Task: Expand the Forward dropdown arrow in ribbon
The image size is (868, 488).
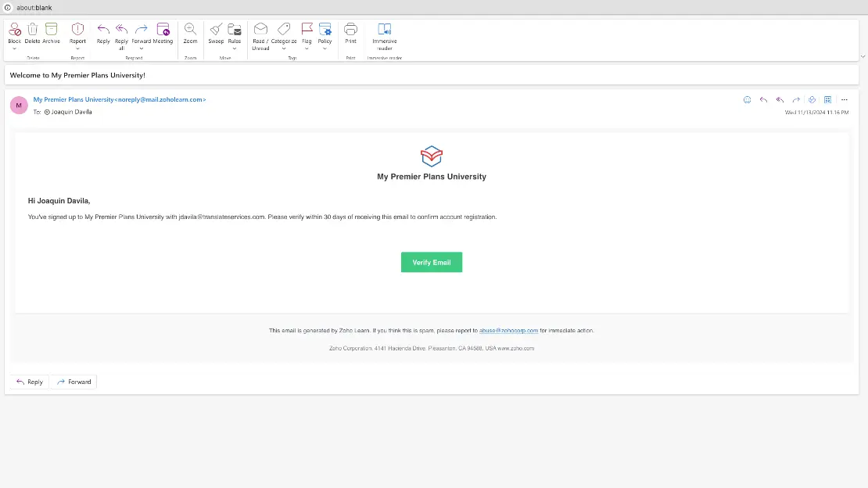Action: pyautogui.click(x=142, y=48)
